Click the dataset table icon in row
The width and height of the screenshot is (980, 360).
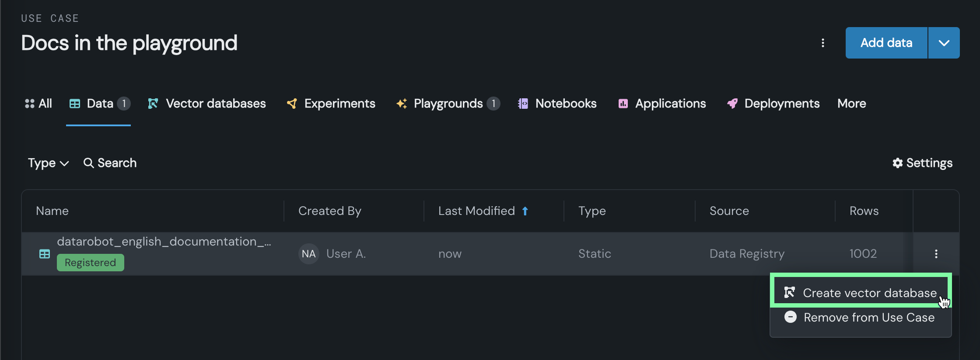[45, 254]
